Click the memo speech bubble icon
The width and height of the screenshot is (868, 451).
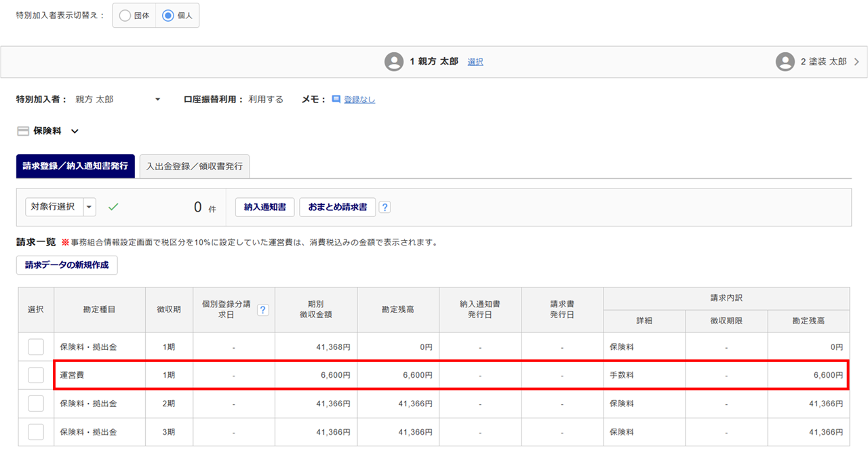(336, 99)
